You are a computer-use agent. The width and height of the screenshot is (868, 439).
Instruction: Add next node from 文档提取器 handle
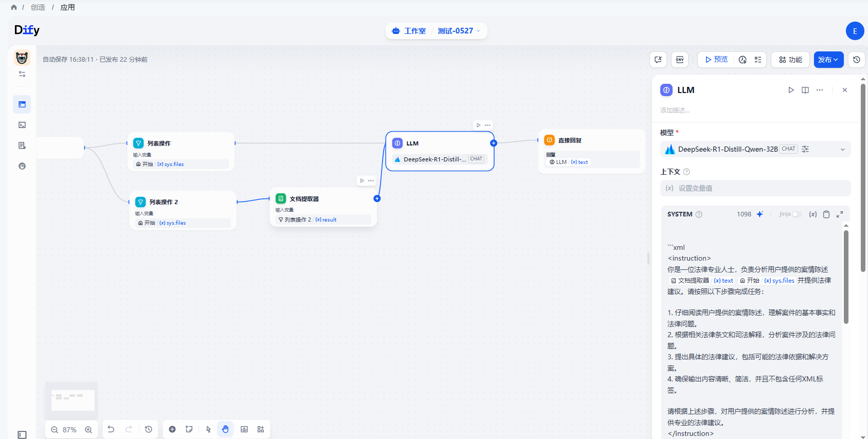(x=377, y=198)
